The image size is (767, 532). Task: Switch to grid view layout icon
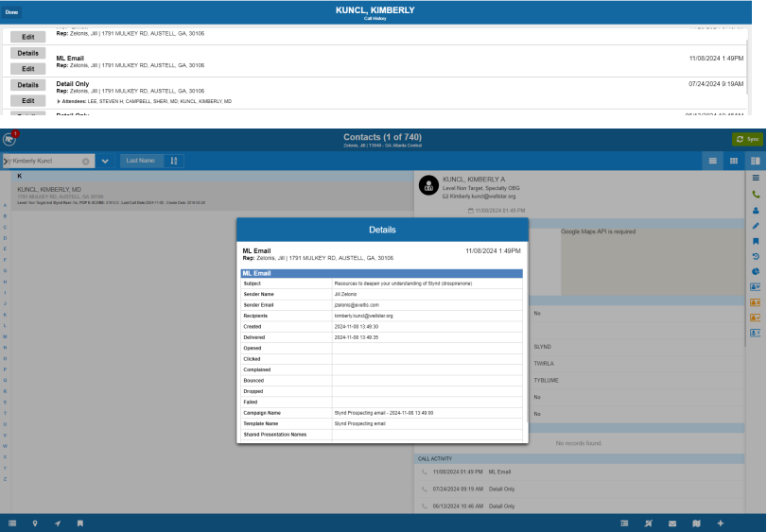(x=734, y=161)
